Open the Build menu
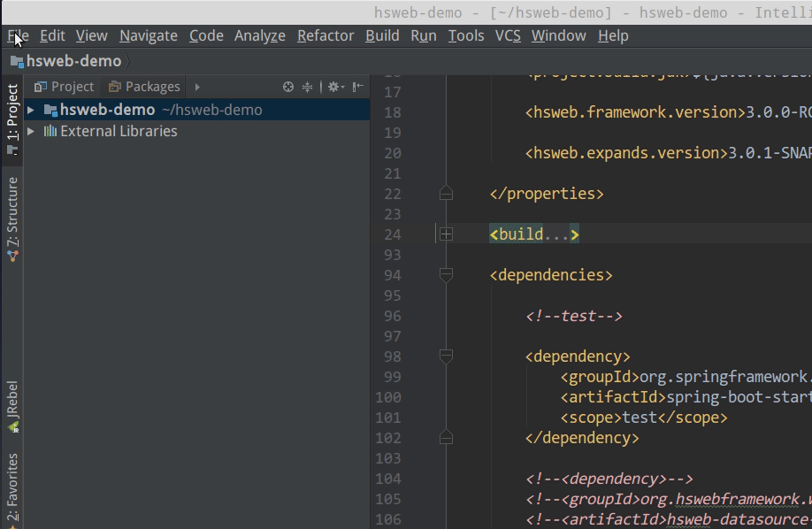 [382, 35]
